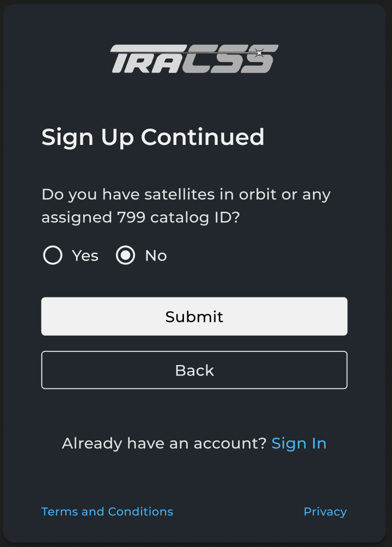Return to the previous sign-up step
The image size is (392, 547).
click(x=194, y=370)
